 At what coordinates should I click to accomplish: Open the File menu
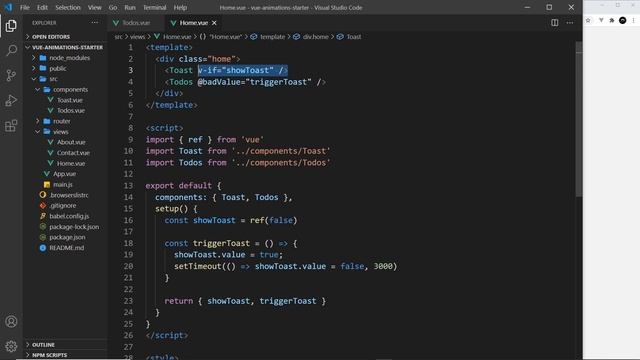tap(25, 7)
